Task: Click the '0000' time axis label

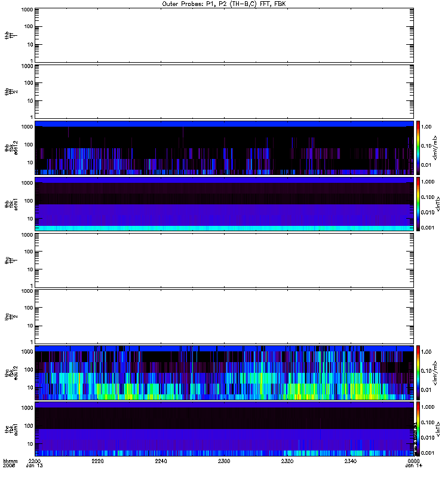Action: coord(413,461)
